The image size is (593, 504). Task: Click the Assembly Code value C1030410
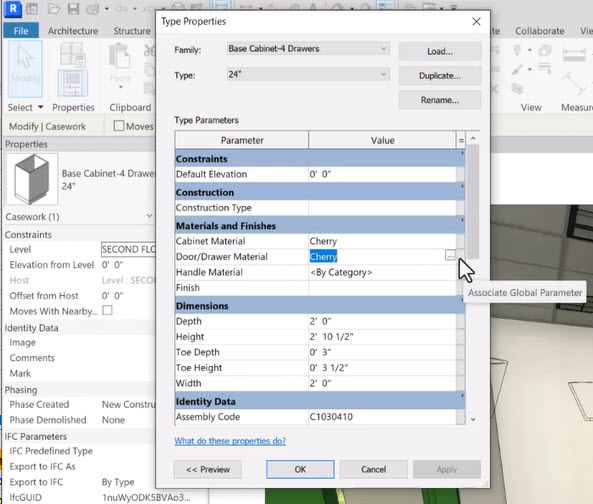tap(382, 417)
